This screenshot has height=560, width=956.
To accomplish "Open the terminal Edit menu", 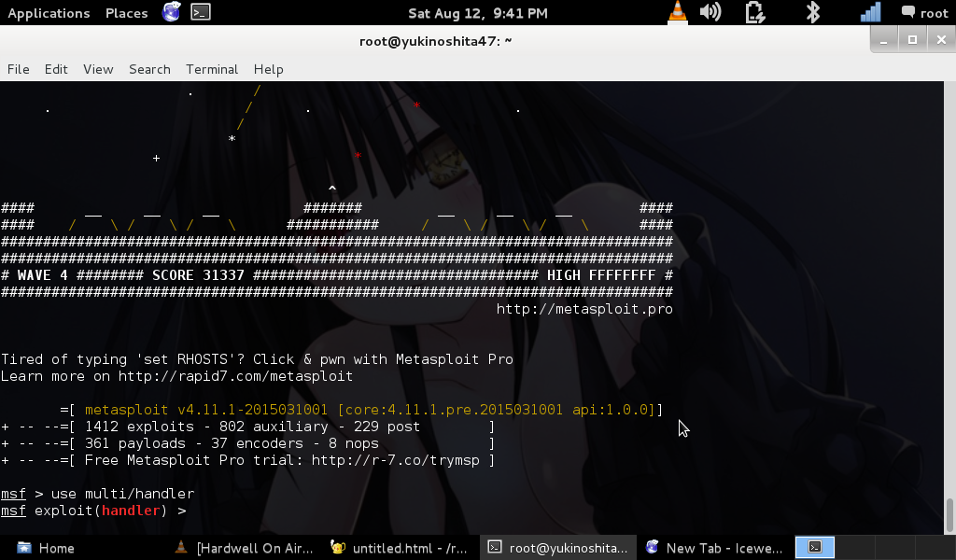I will (x=56, y=69).
